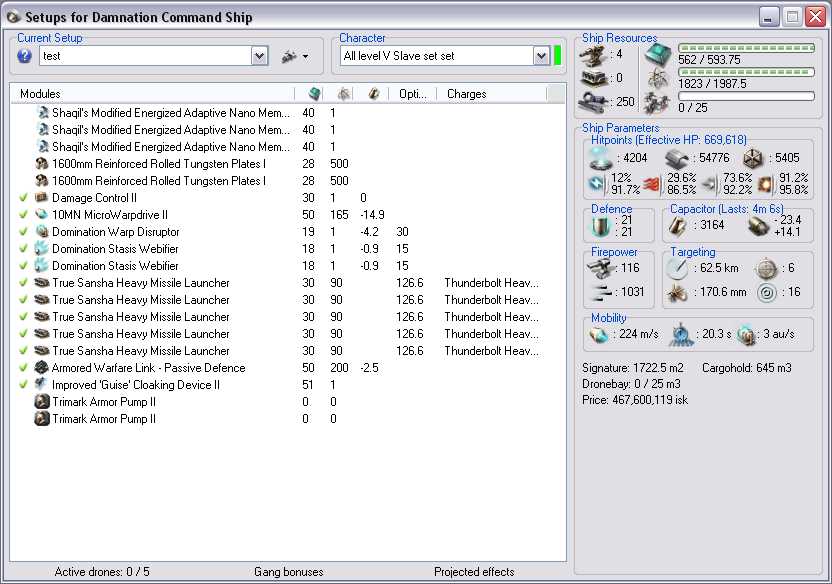
Task: Toggle Domination Warp Disruptor active checkmark
Action: [x=23, y=231]
